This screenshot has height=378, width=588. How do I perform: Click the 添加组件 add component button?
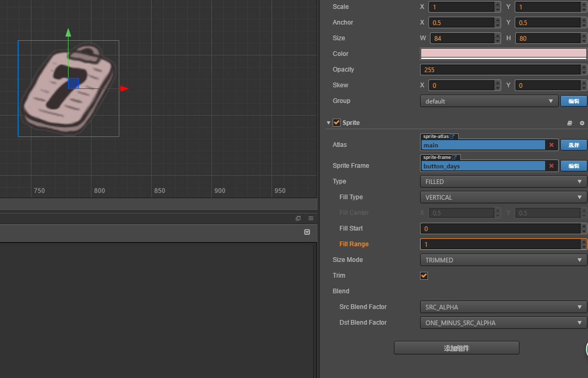point(456,348)
